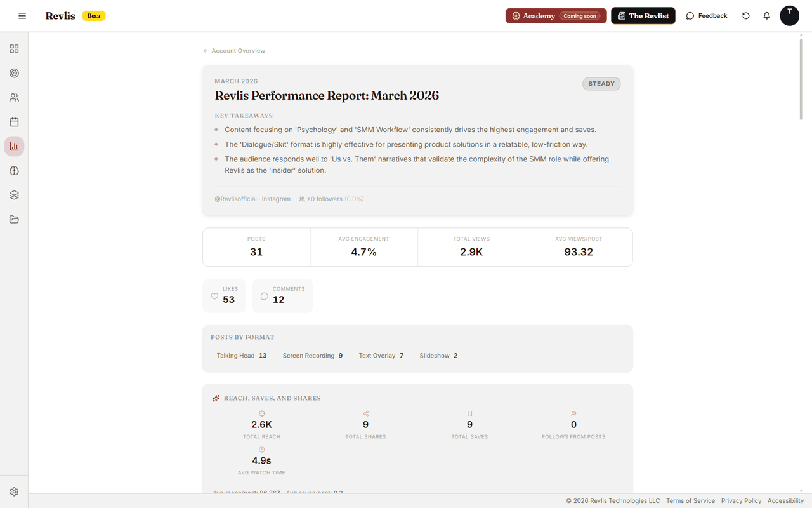
Task: Click the Total Reach target icon
Action: coord(261,413)
